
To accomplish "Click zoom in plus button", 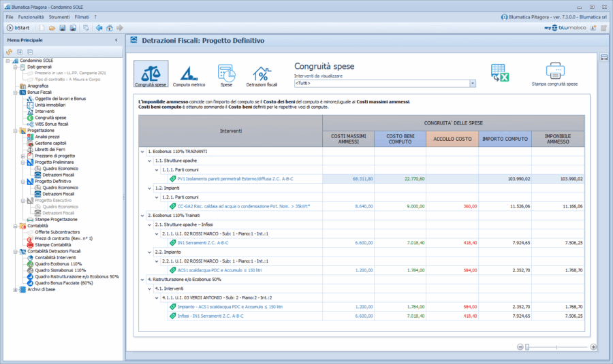I will 593,347.
